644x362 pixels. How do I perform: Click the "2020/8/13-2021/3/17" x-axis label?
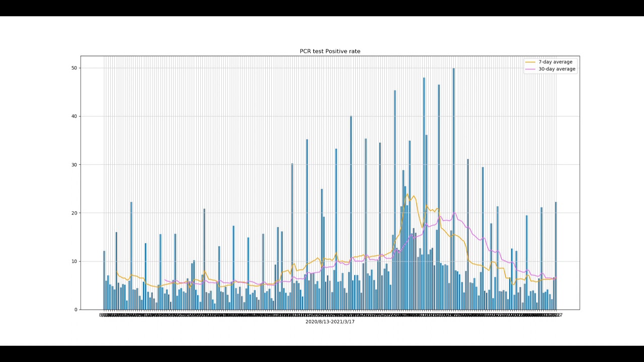tap(330, 322)
